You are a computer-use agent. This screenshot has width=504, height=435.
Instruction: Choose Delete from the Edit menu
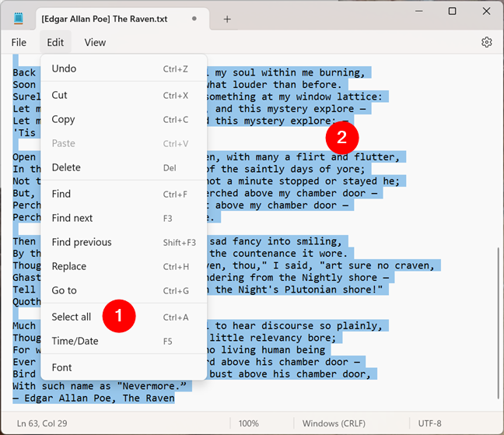124,167
